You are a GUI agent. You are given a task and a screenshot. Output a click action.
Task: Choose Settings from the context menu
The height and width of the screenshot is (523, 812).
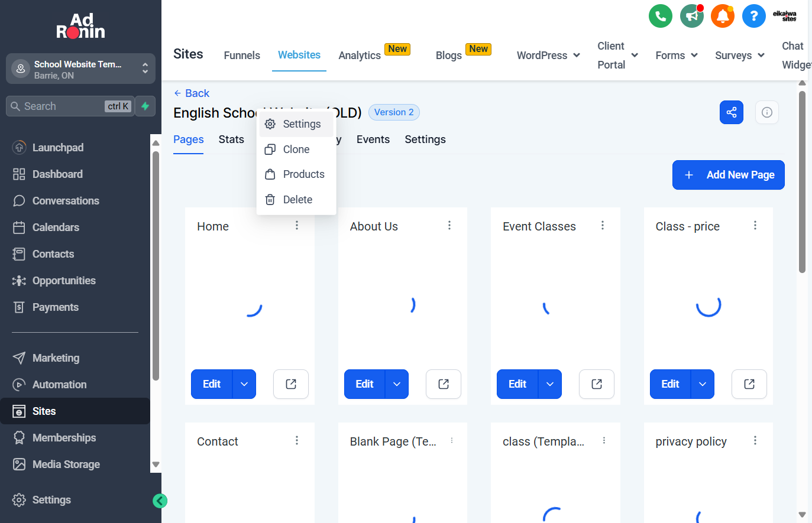pyautogui.click(x=296, y=124)
